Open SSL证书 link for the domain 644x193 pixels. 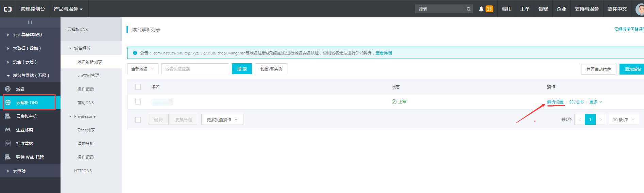click(576, 102)
